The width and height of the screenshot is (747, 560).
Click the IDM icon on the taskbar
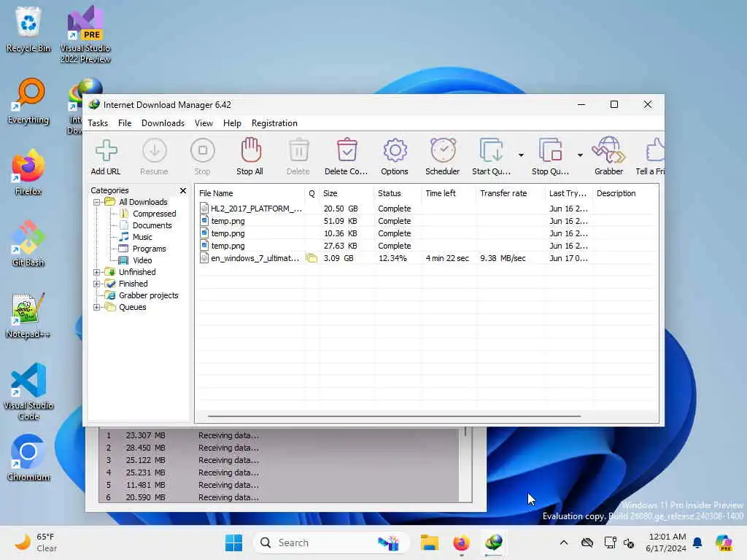point(494,542)
